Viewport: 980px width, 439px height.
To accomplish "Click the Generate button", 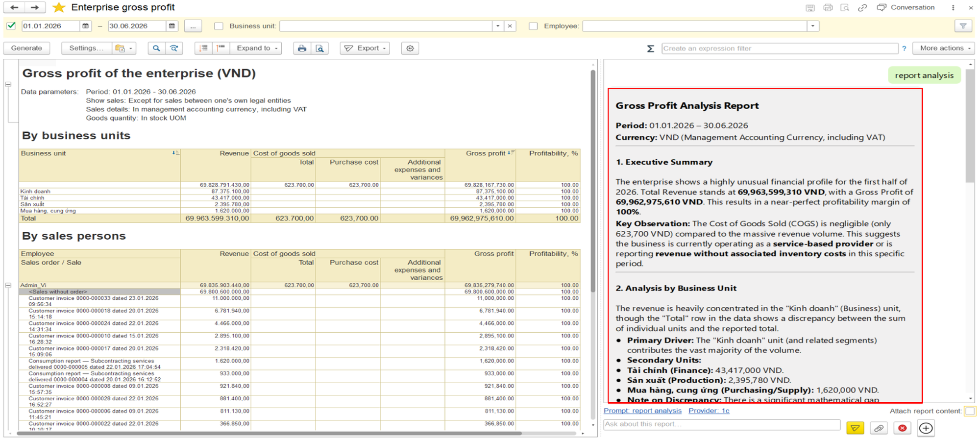I will pos(26,48).
